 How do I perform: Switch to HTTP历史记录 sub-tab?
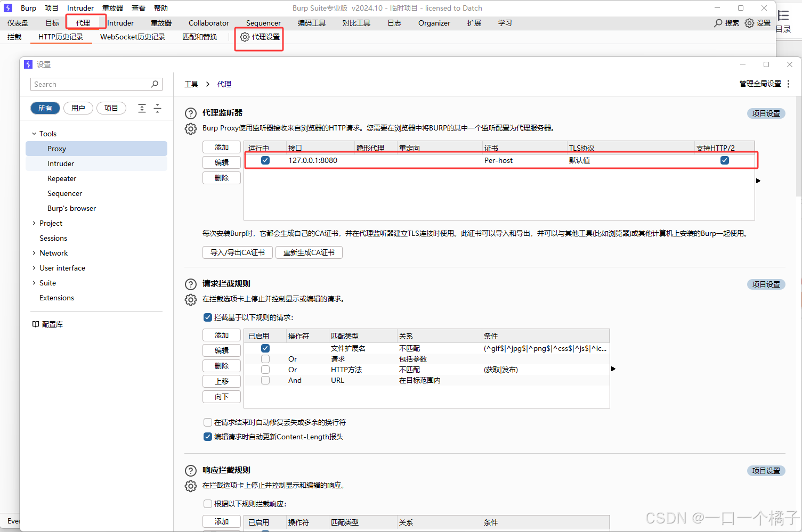tap(61, 37)
